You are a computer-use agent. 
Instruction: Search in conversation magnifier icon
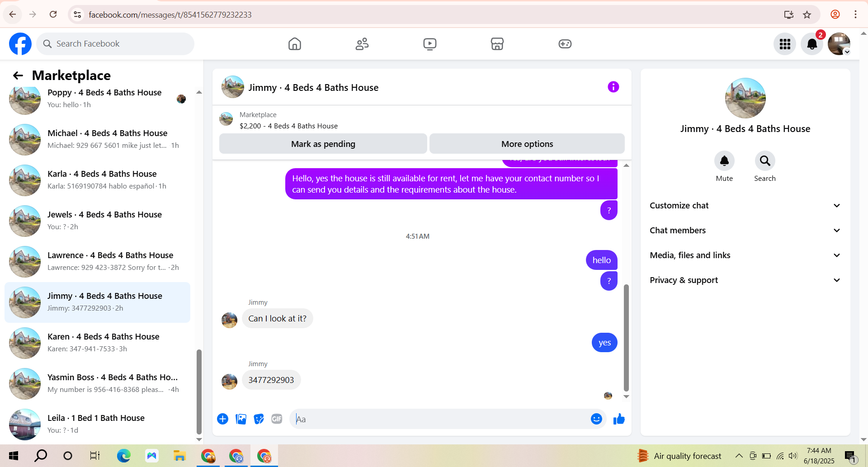pyautogui.click(x=765, y=161)
